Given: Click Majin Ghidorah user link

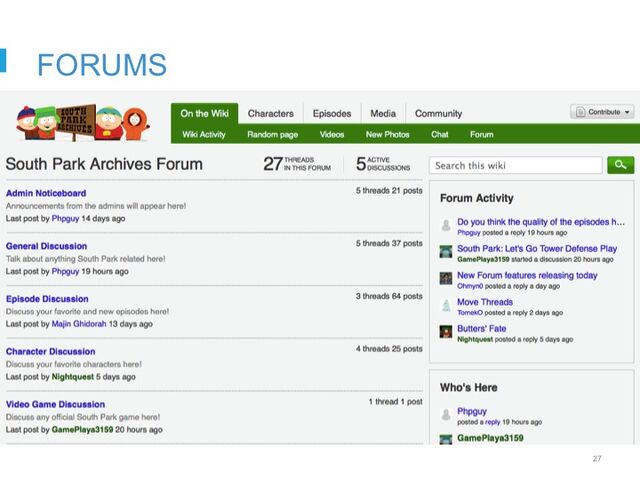Looking at the screenshot, I should pos(79,324).
